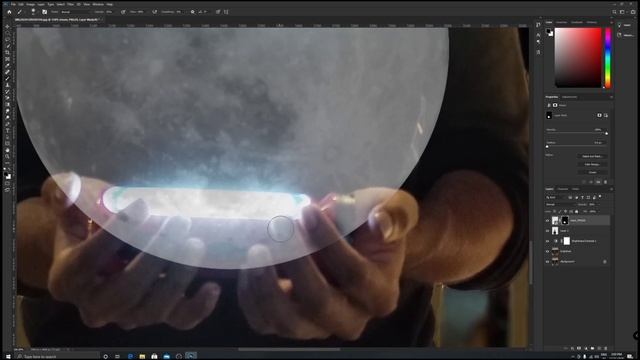Click the hue spectrum slider
The width and height of the screenshot is (640, 360).
coord(608,58)
